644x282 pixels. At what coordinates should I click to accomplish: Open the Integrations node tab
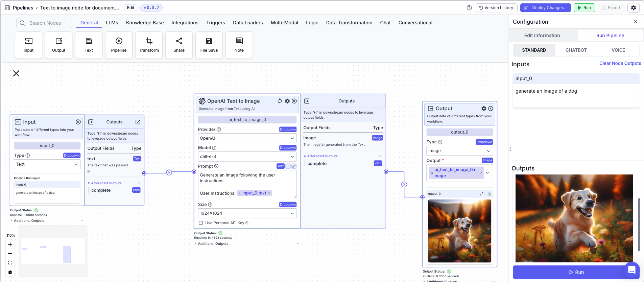coord(185,23)
